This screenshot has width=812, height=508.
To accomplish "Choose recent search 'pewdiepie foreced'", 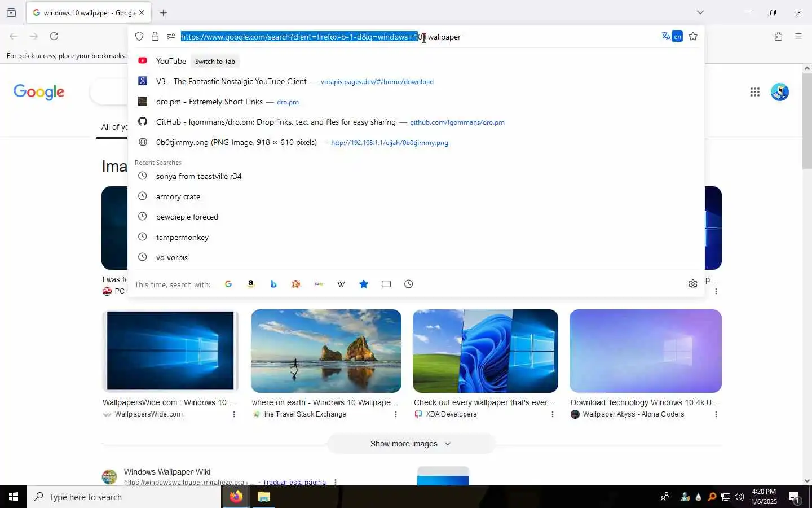I will 416,217.
